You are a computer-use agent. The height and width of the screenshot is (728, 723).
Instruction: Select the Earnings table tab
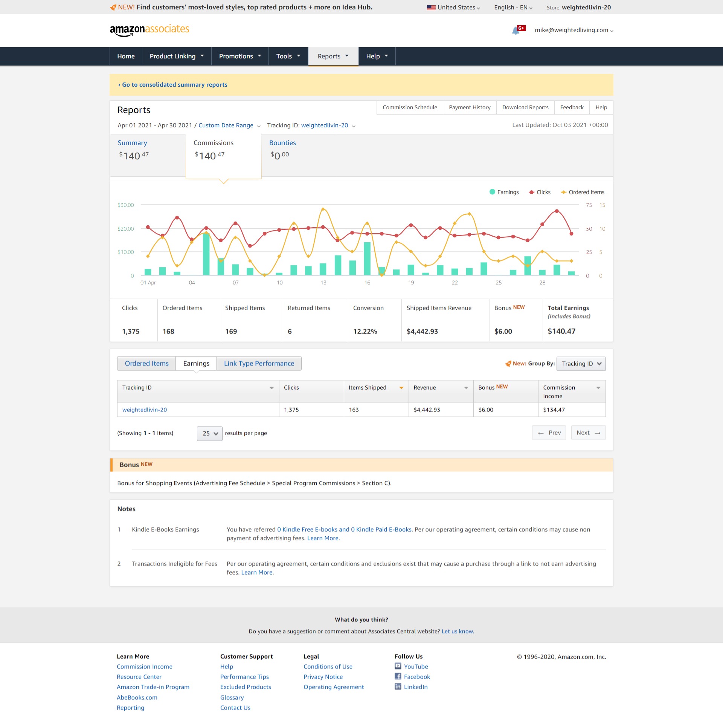(x=196, y=364)
